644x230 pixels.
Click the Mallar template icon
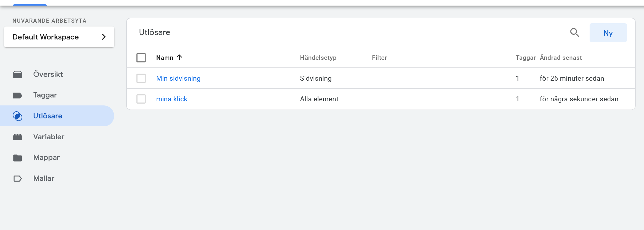18,178
